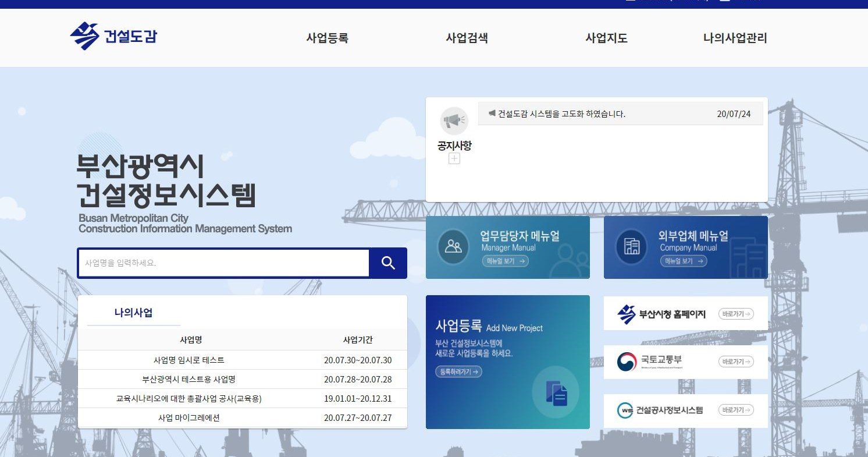Open the 사업등록 menu

[x=327, y=38]
